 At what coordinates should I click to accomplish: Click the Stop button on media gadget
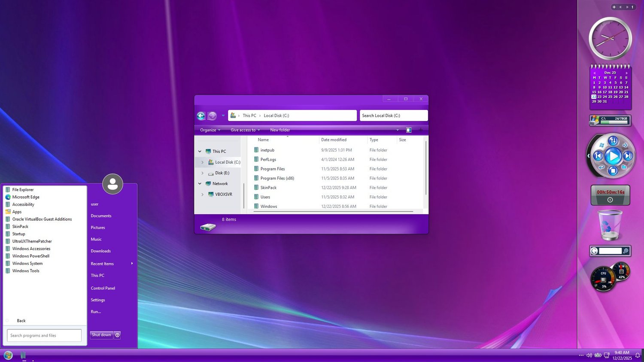pyautogui.click(x=613, y=171)
